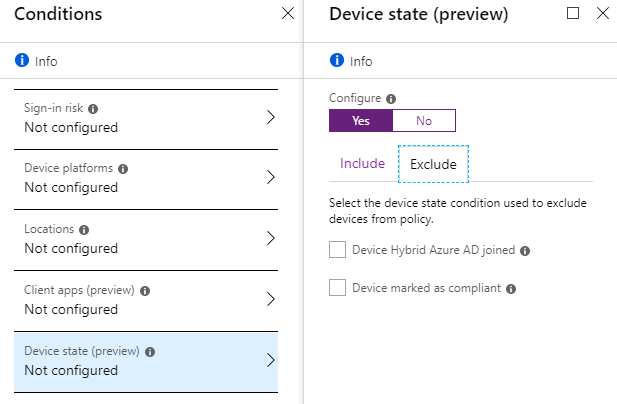
Task: Click info tooltip icon next to Client apps
Action: coord(145,291)
